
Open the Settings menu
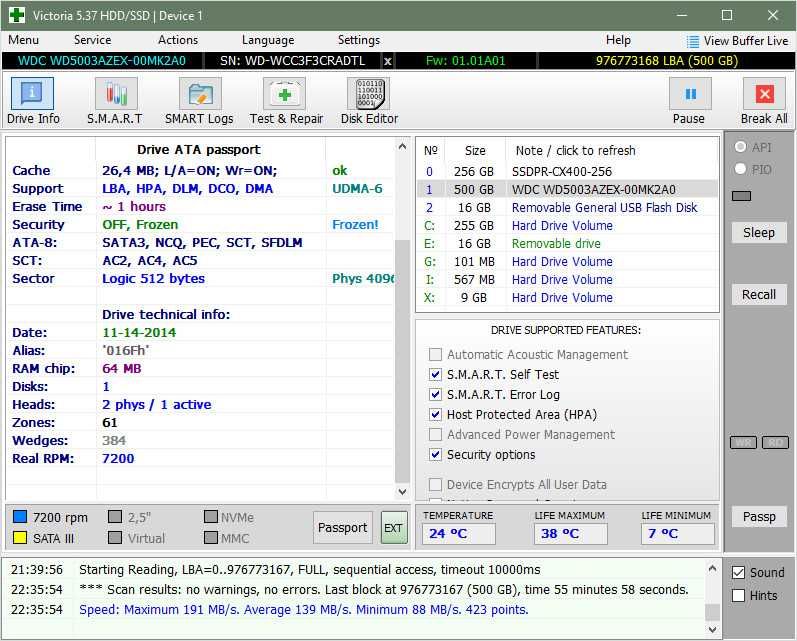pos(359,40)
